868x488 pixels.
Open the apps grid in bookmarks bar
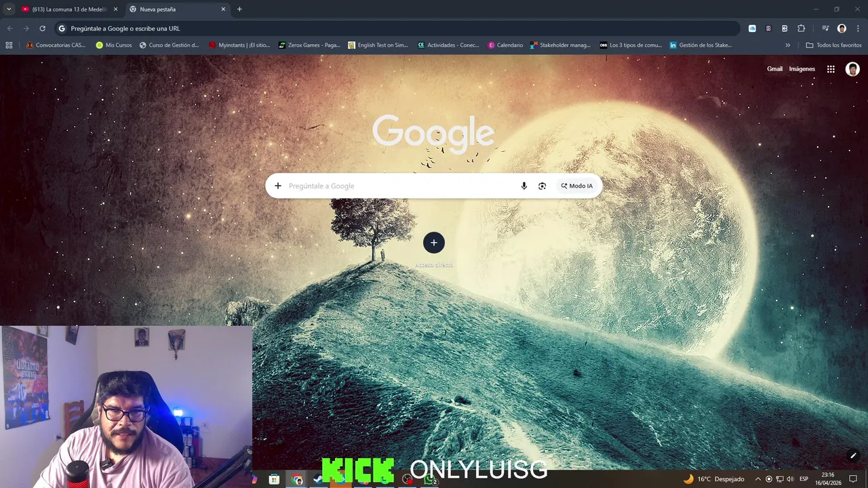click(9, 45)
